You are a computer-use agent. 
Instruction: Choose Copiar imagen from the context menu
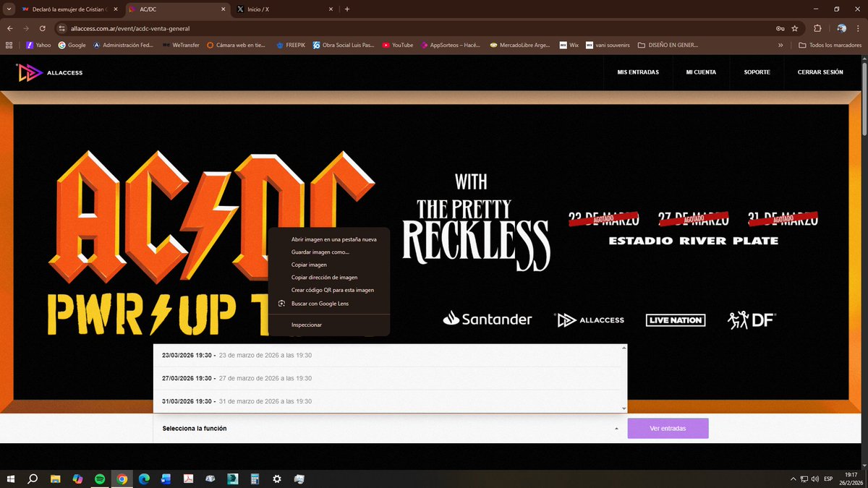coord(328,265)
